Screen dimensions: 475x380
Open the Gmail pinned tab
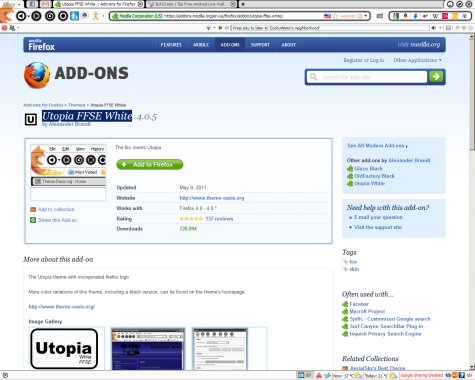click(45, 4)
